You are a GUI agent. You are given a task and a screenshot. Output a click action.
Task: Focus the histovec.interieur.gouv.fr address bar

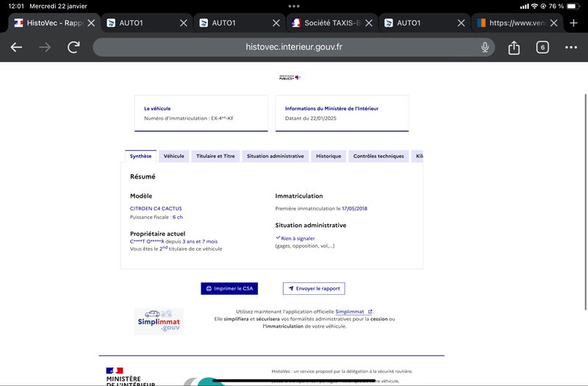click(293, 47)
